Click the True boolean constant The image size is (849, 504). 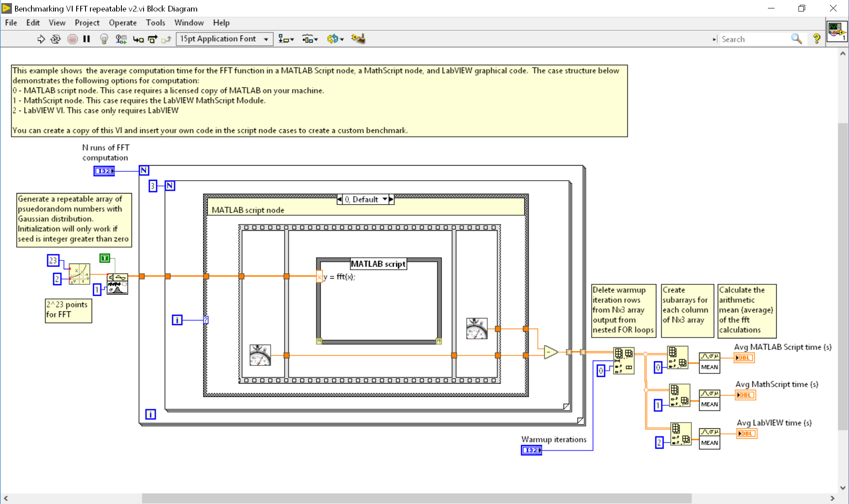coord(105,258)
